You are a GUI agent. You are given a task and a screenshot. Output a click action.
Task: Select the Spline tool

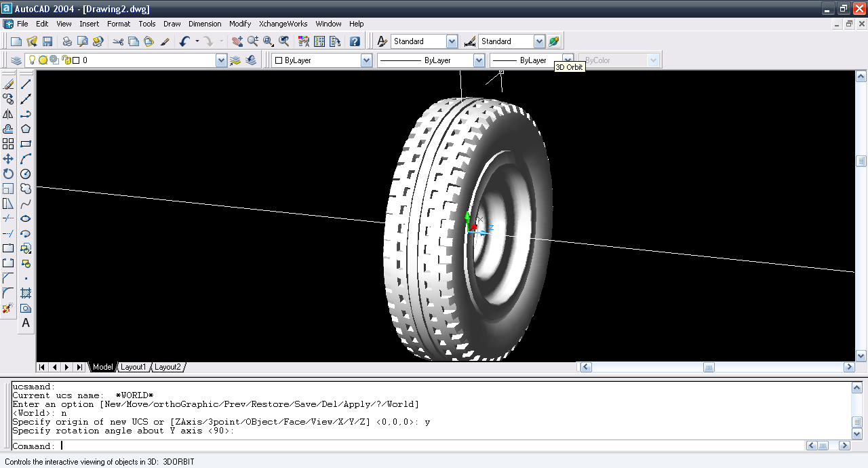(x=26, y=203)
